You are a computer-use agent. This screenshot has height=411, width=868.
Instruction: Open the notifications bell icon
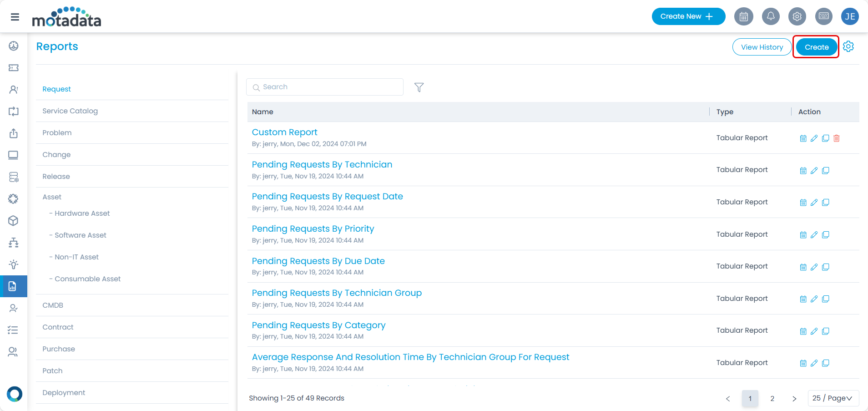770,16
